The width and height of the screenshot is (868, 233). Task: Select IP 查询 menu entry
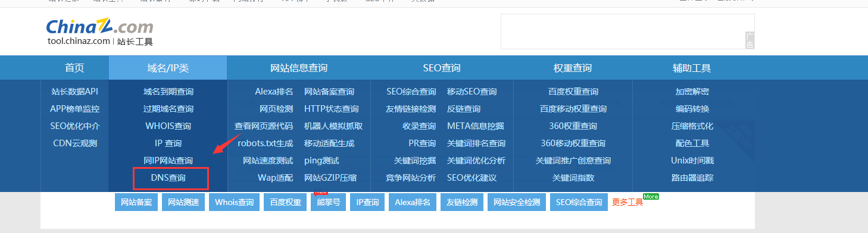pos(168,143)
